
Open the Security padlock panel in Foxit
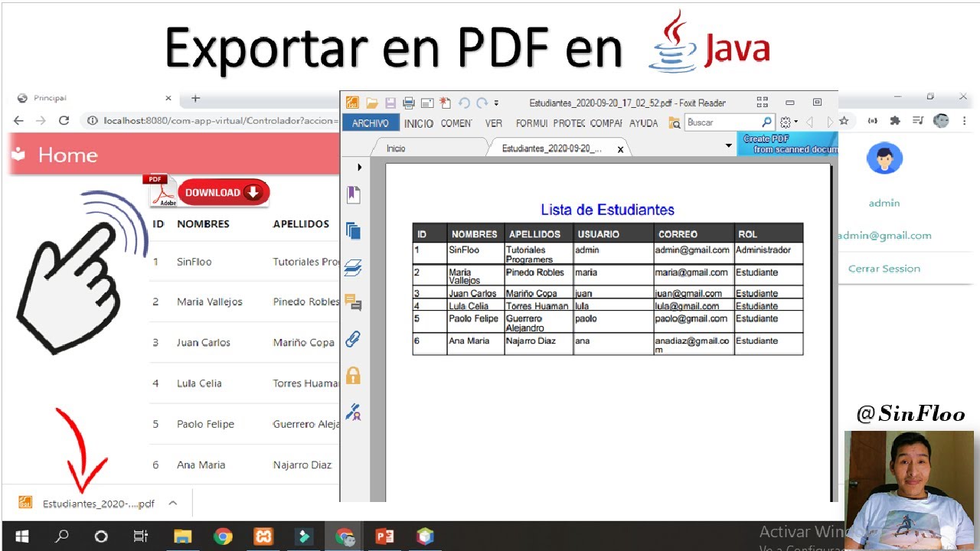pos(353,375)
